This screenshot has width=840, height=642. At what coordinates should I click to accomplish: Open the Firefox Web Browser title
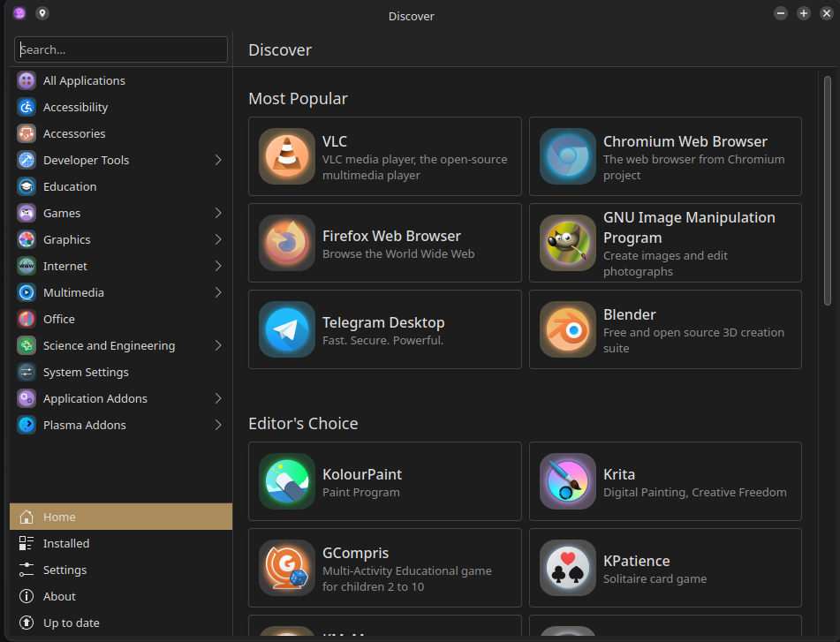pos(391,236)
